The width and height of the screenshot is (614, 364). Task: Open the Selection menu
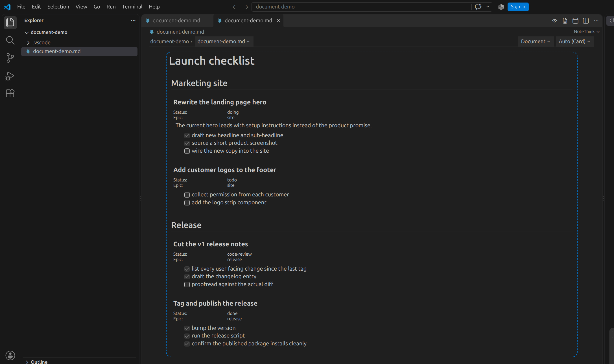(x=58, y=7)
